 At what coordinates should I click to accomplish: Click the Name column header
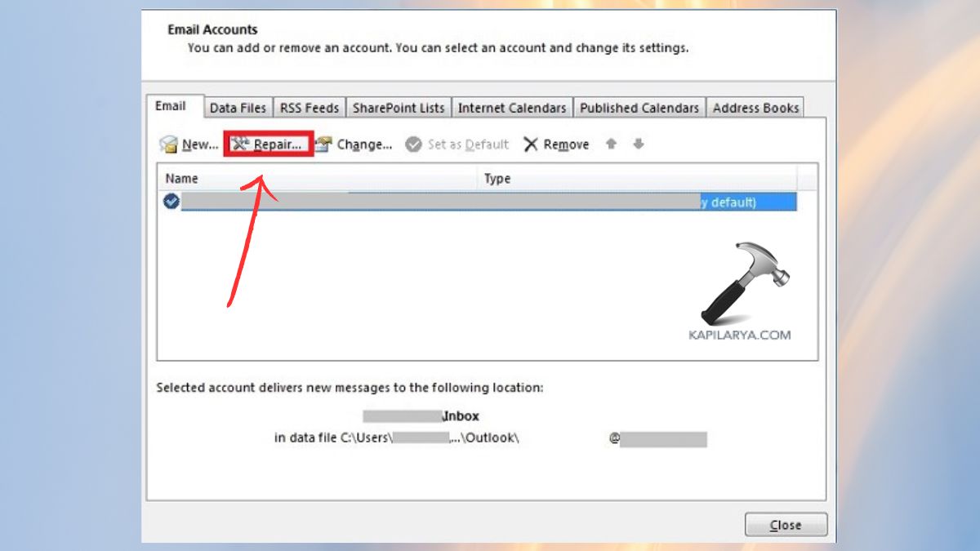tap(181, 178)
